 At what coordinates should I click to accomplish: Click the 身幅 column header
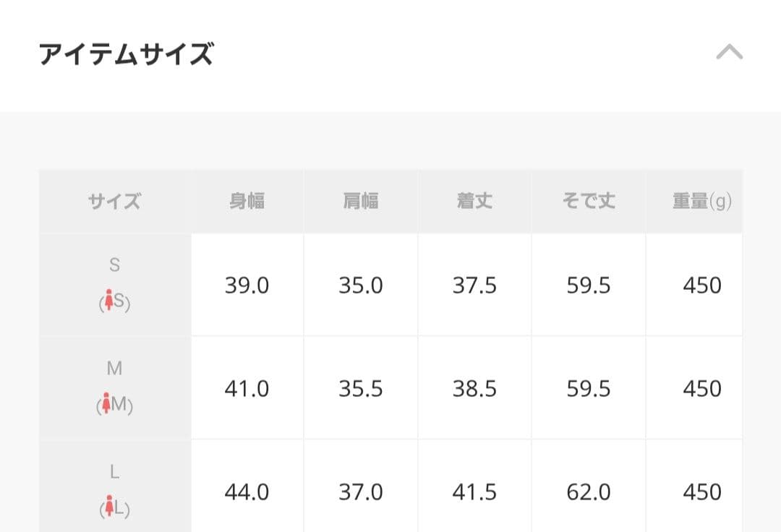[x=247, y=201]
